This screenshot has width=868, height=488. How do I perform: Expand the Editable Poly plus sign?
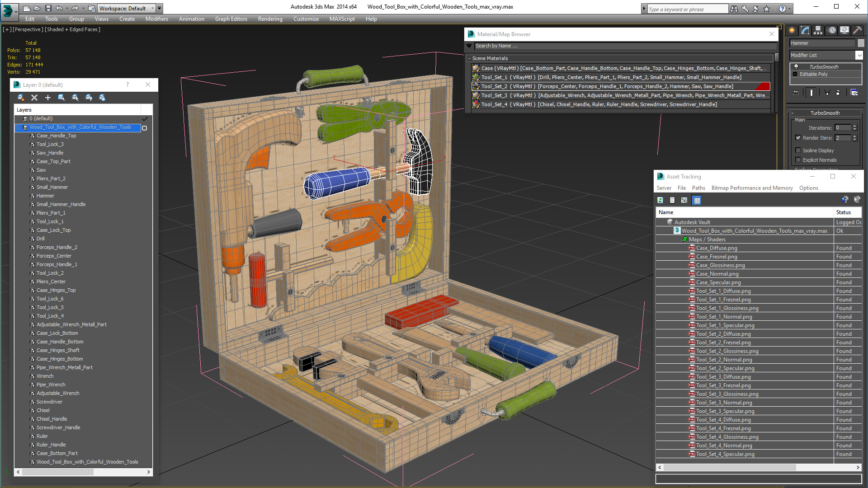coord(795,74)
